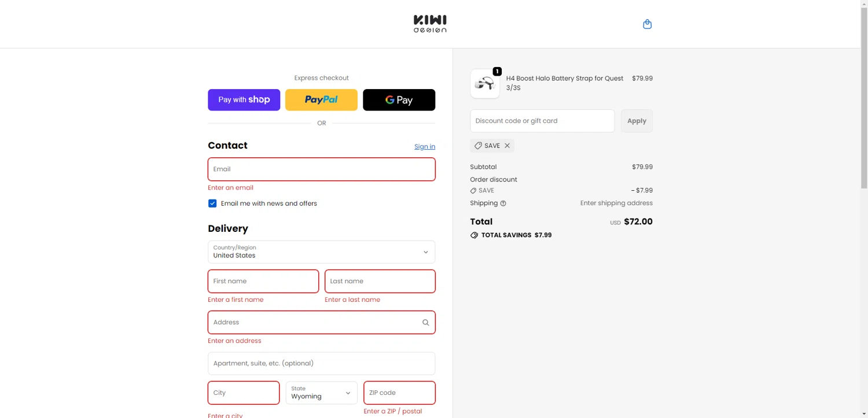
Task: Click the Express checkout heading
Action: (321, 78)
